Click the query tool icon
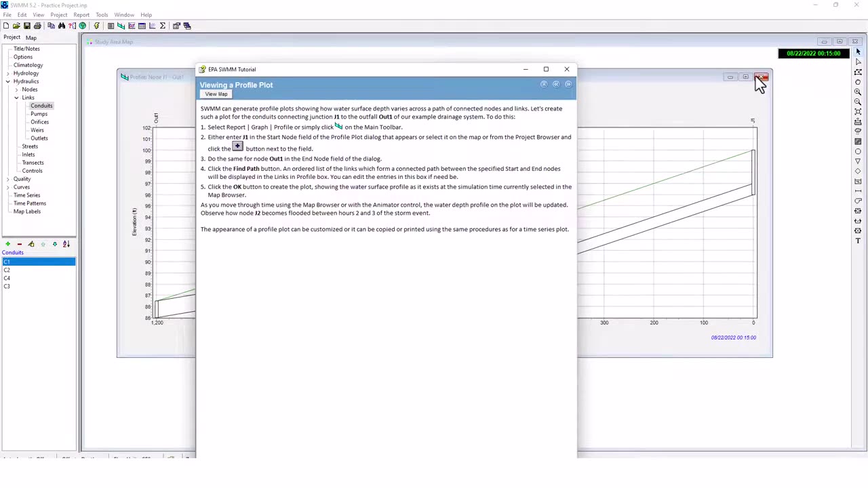The width and height of the screenshot is (868, 488). tap(72, 26)
